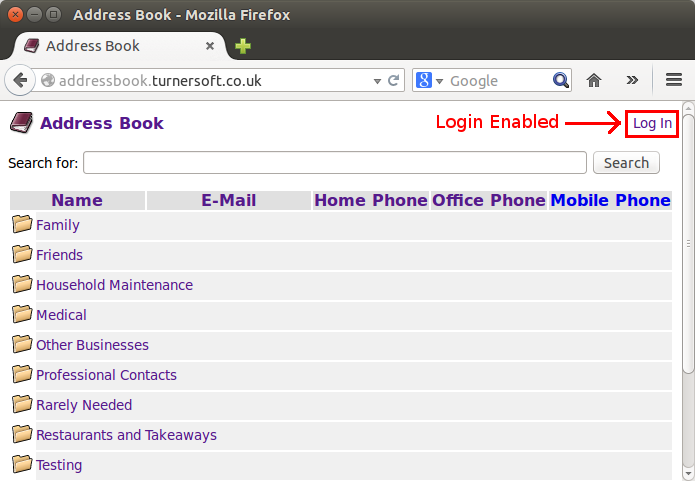Sort by the E-Mail column header
The image size is (695, 481).
[x=229, y=200]
